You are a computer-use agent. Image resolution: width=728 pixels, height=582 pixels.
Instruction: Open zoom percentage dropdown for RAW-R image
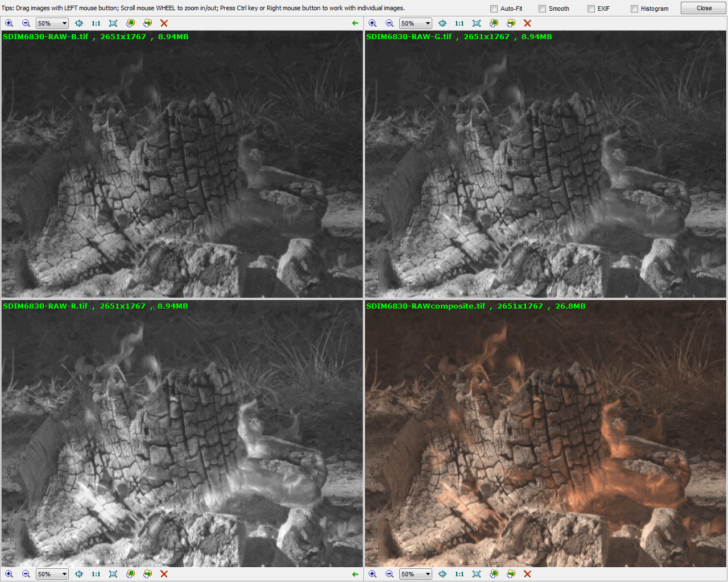(x=52, y=574)
